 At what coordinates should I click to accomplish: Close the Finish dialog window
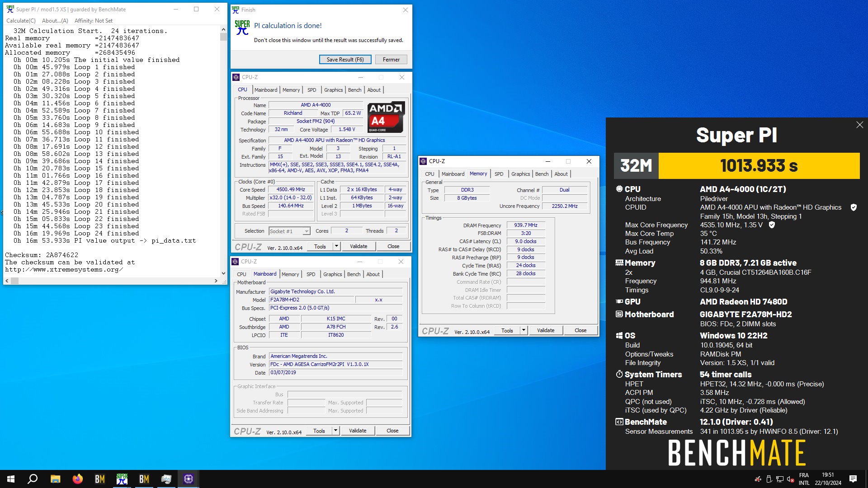(405, 10)
